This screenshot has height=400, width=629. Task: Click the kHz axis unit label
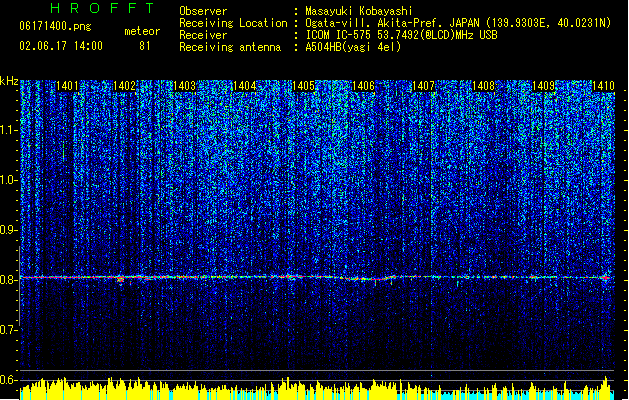(9, 81)
